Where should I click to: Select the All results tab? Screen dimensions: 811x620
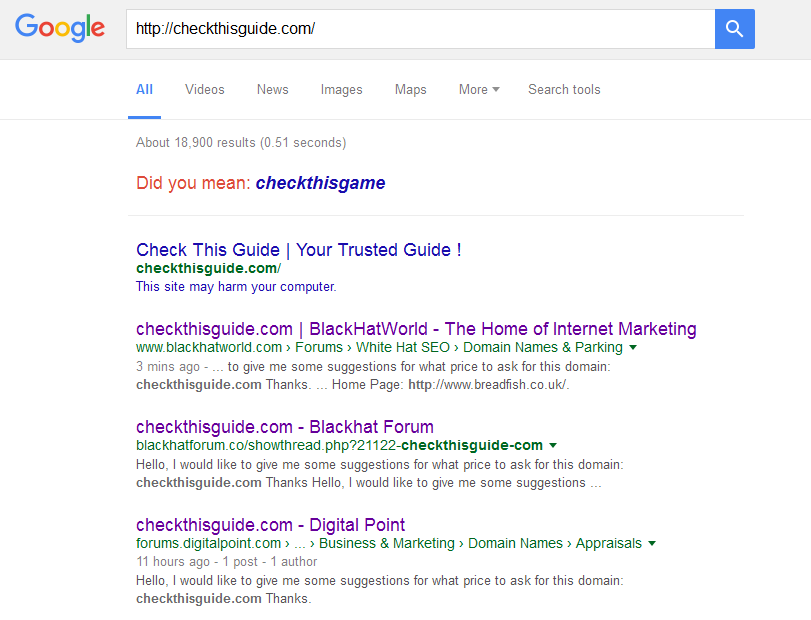(144, 89)
